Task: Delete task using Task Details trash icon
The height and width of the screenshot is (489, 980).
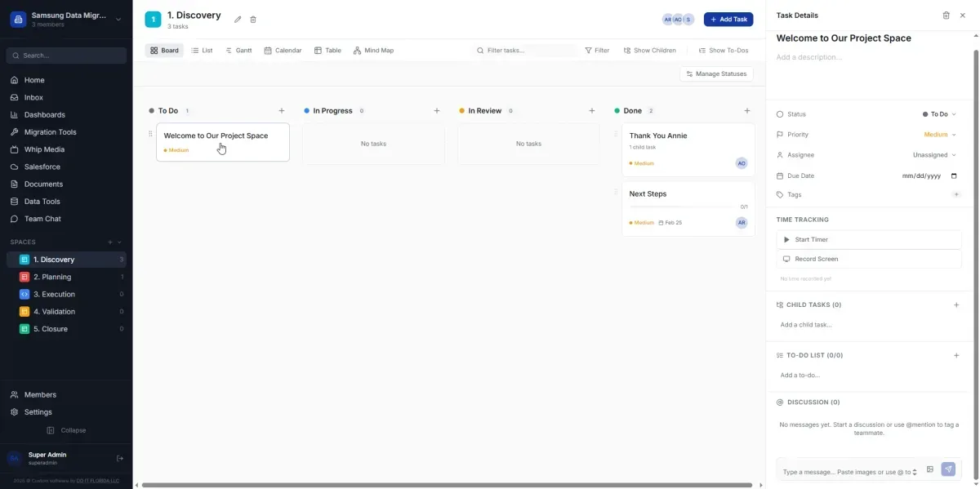Action: point(946,16)
